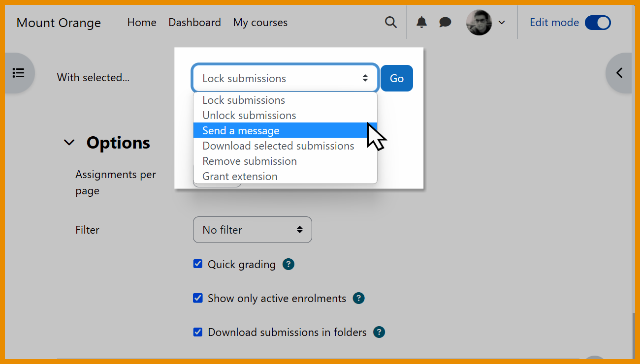Uncheck the Quick grading checkbox

[x=197, y=264]
